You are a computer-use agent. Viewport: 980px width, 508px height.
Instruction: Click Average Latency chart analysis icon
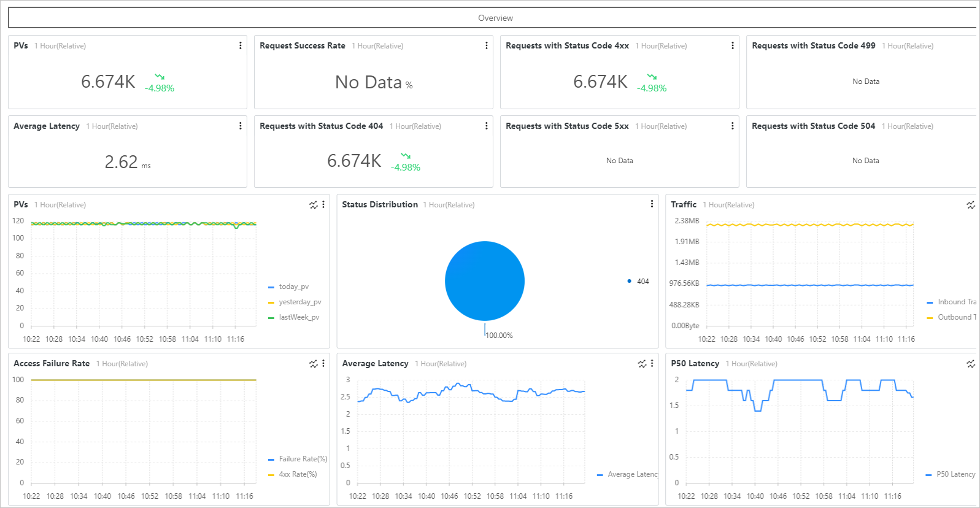pos(642,364)
